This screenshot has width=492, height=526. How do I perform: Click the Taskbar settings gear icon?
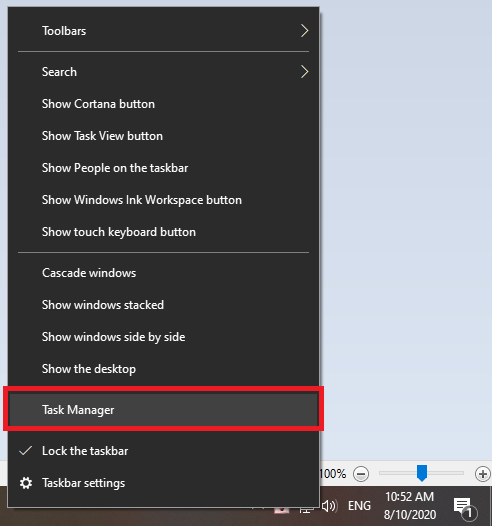26,483
